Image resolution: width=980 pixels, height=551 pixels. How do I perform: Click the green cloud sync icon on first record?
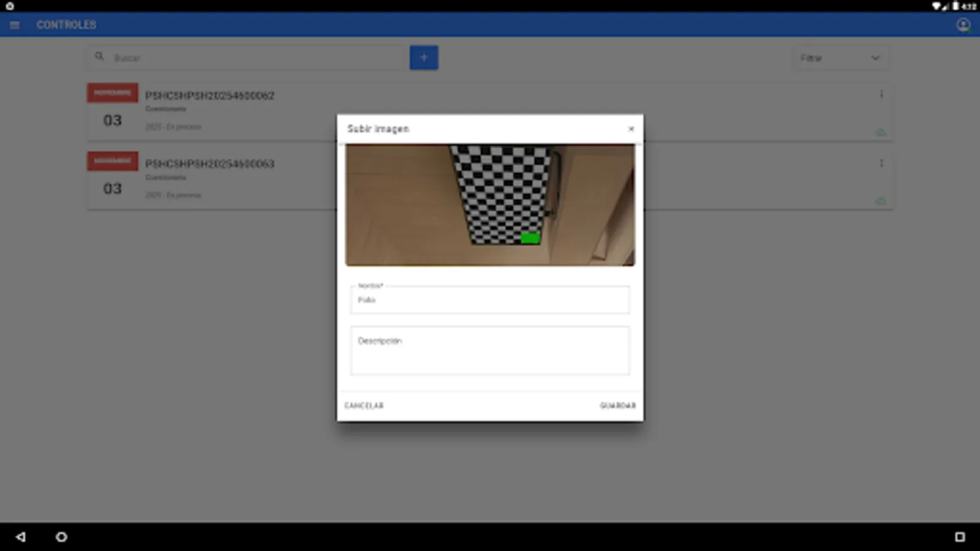[x=880, y=132]
